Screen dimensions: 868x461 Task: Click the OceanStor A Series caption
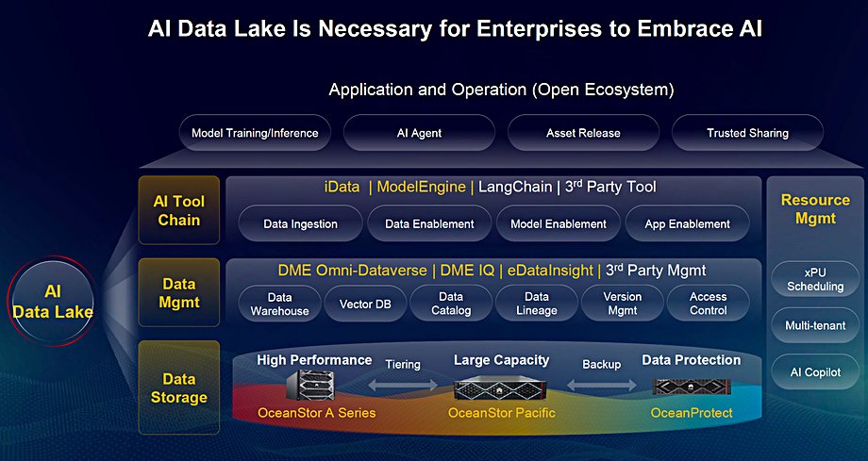pos(317,413)
